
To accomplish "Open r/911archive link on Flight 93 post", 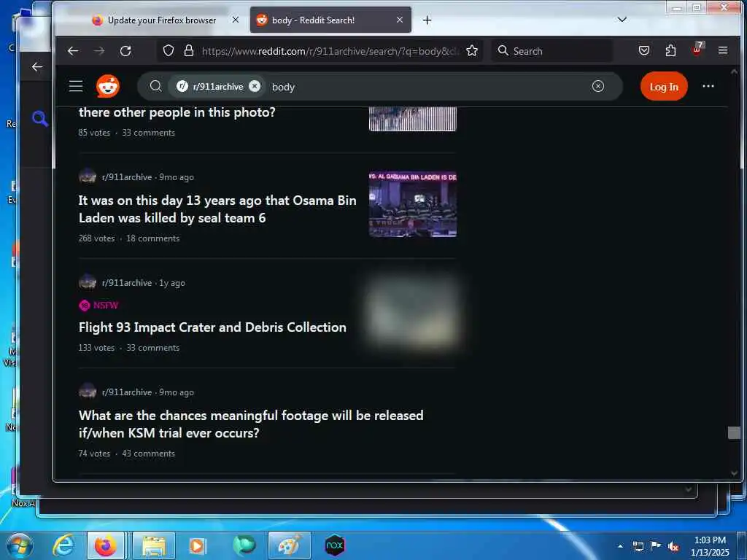I will pyautogui.click(x=127, y=283).
